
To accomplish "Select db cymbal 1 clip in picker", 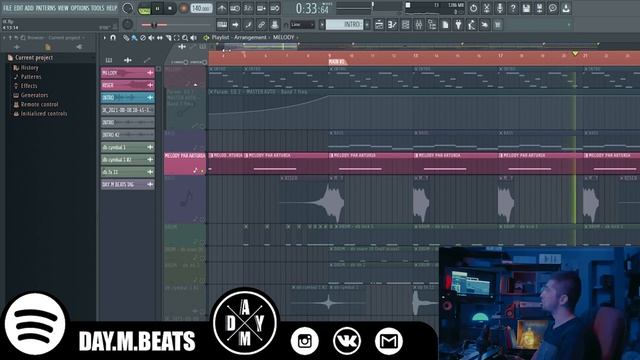I will coord(127,147).
